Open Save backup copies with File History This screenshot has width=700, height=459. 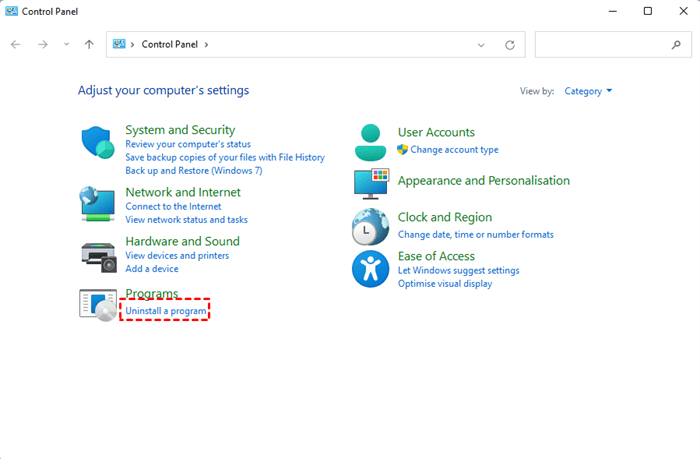(225, 157)
